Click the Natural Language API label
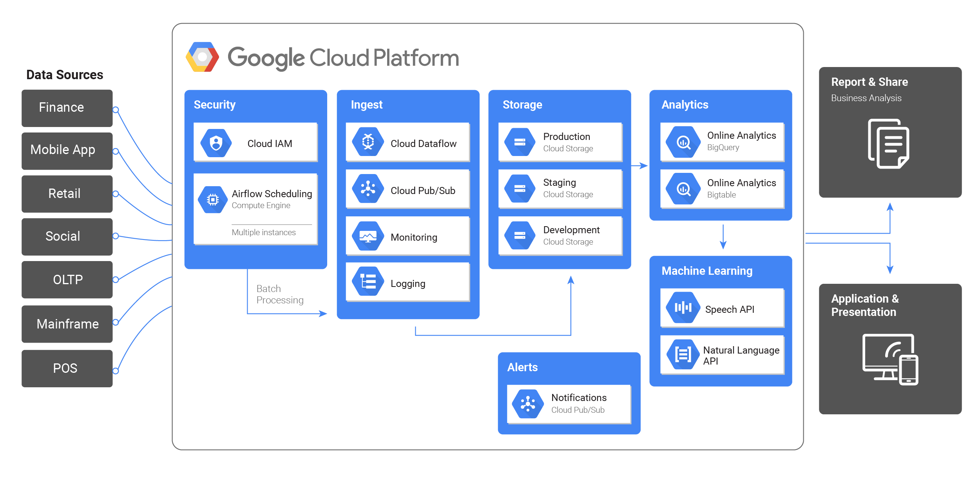980x479 pixels. click(x=741, y=355)
